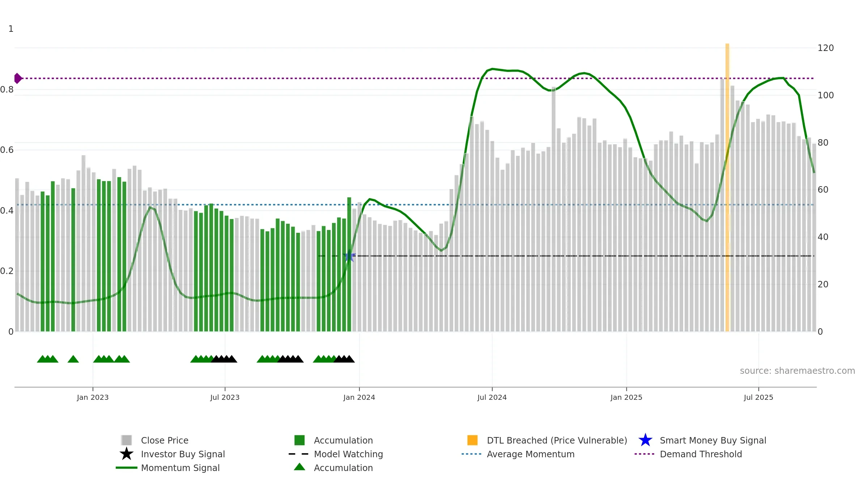Click the green Momentum Signal legend line
Screen dimensions: 868x488
tap(127, 467)
